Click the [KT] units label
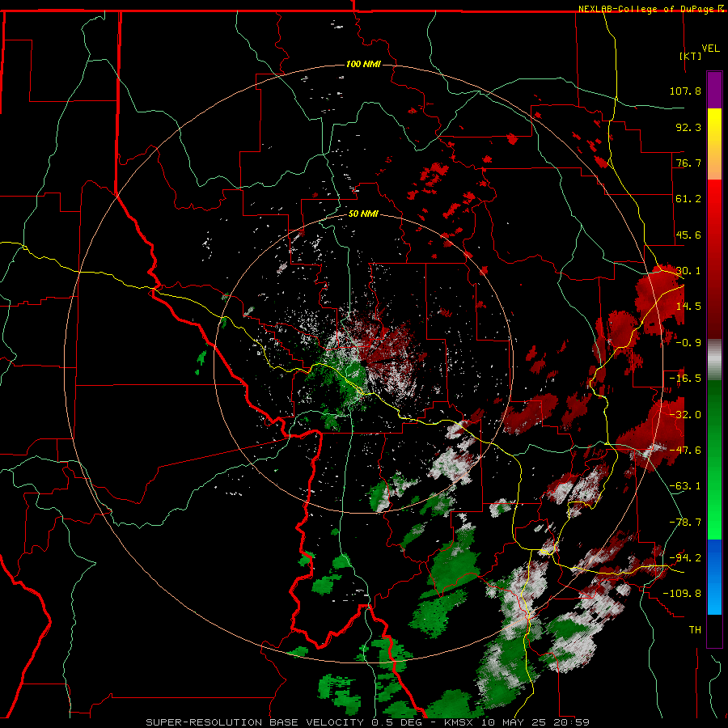728x728 pixels. [691, 56]
